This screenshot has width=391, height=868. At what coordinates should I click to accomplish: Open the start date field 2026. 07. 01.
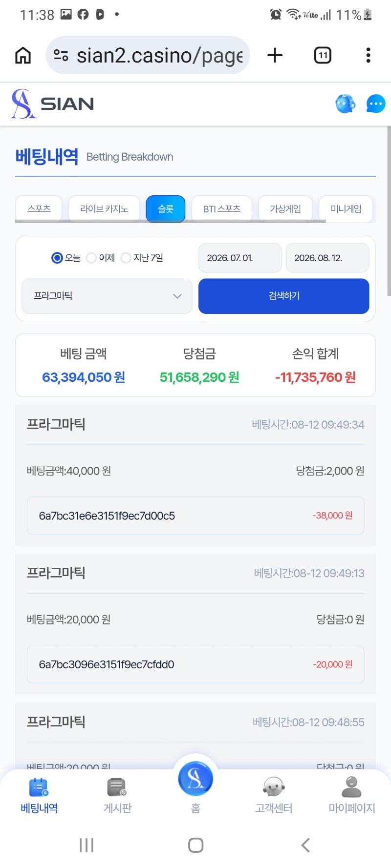pyautogui.click(x=240, y=258)
